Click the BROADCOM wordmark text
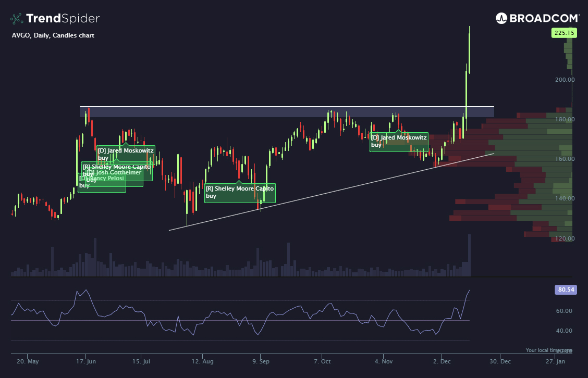The image size is (588, 378). coord(545,18)
